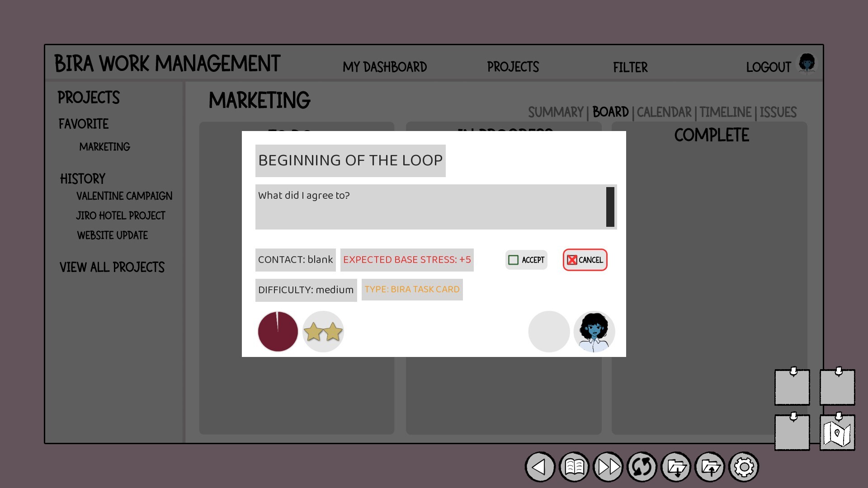The image size is (868, 488).
Task: Click the description box scrollbar
Action: click(610, 207)
